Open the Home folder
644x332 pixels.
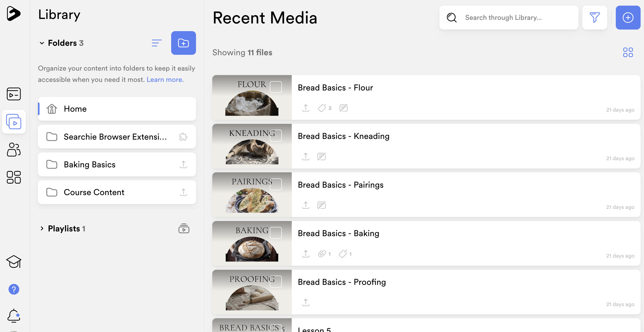coord(117,109)
